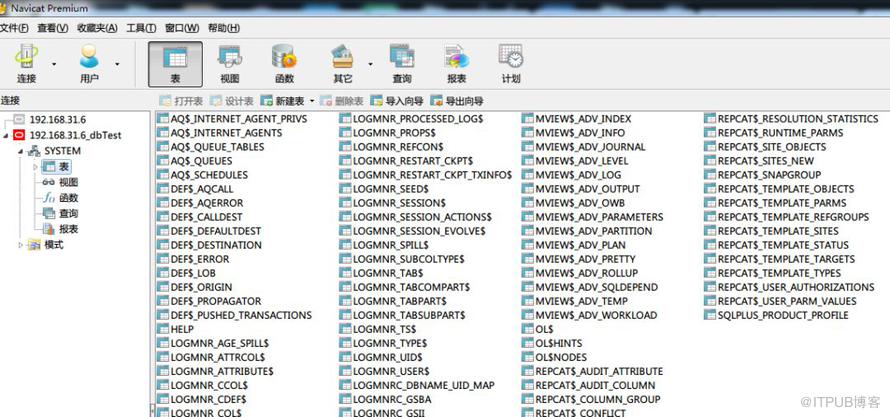Open the 文件(F) menu
This screenshot has width=890, height=417.
click(x=14, y=28)
